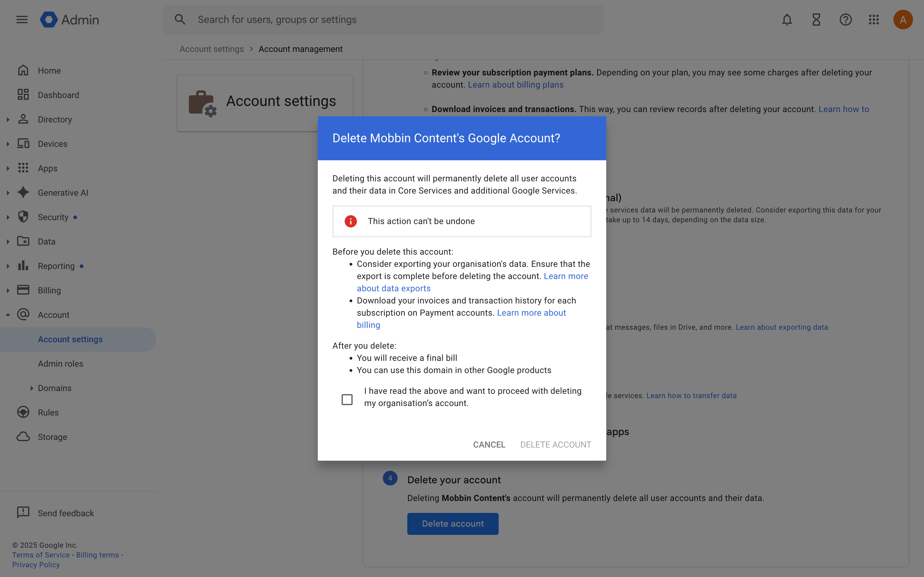Open Admin roles in sidebar
Image resolution: width=924 pixels, height=577 pixels.
pos(60,364)
